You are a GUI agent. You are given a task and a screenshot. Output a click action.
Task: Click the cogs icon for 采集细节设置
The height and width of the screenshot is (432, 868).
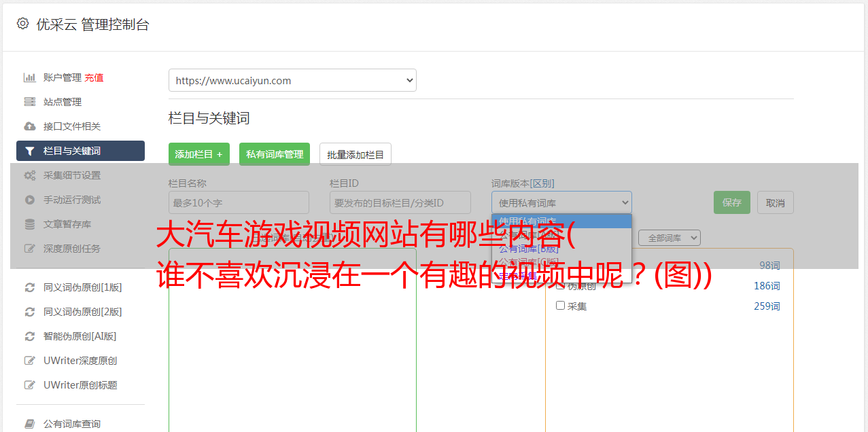pyautogui.click(x=30, y=175)
